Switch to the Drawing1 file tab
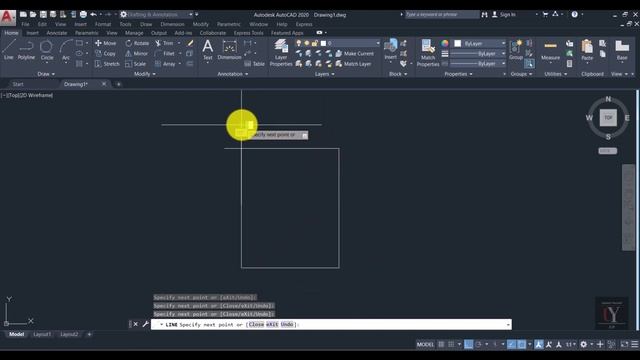This screenshot has width=640, height=360. [76, 84]
